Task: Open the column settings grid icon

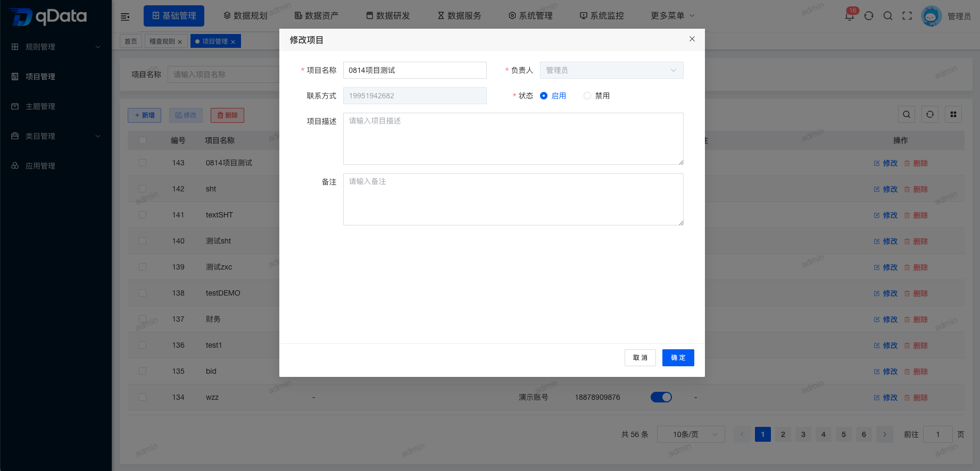Action: [953, 114]
